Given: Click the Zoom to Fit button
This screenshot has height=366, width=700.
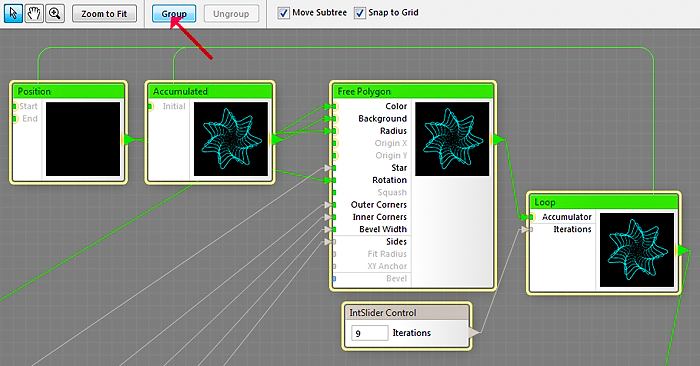Looking at the screenshot, I should [104, 14].
